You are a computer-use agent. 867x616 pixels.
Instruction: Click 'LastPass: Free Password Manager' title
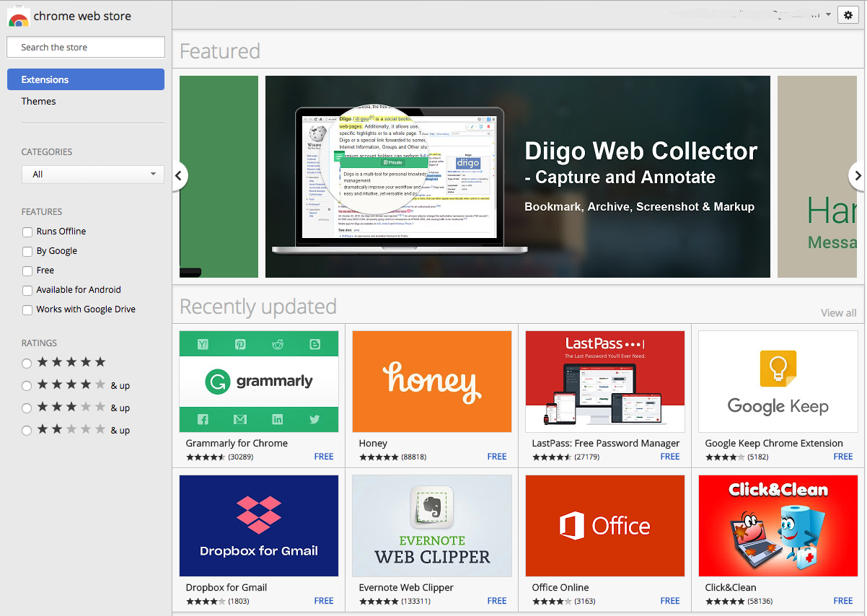click(x=606, y=443)
